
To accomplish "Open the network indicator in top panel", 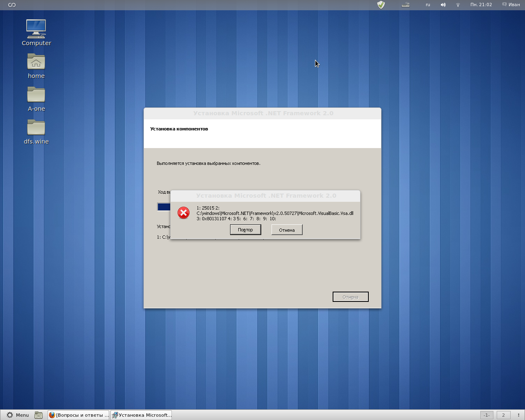I will [458, 5].
